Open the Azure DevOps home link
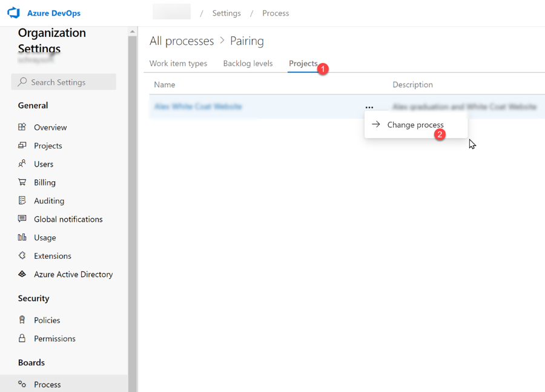Screen dimensions: 545x392 click(54, 13)
